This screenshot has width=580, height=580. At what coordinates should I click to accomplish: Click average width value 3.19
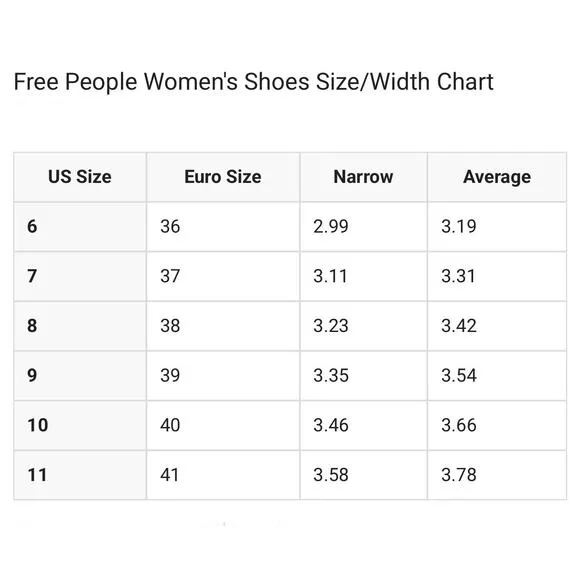497,227
